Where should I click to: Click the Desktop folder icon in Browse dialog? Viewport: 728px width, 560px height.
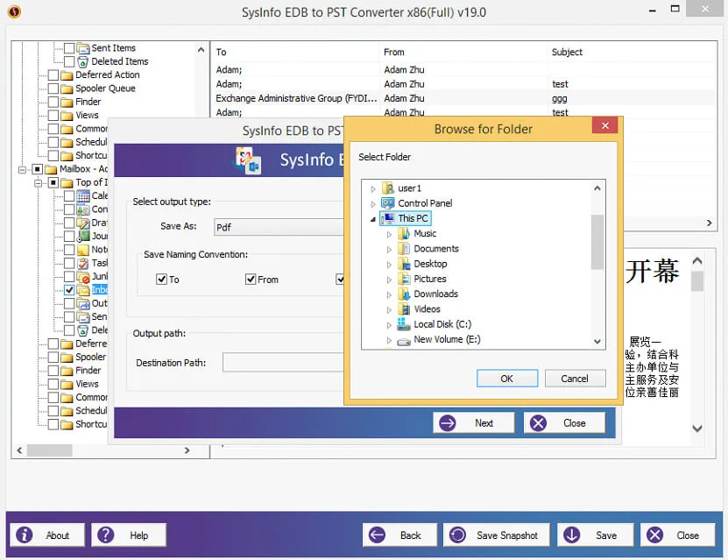coord(404,264)
